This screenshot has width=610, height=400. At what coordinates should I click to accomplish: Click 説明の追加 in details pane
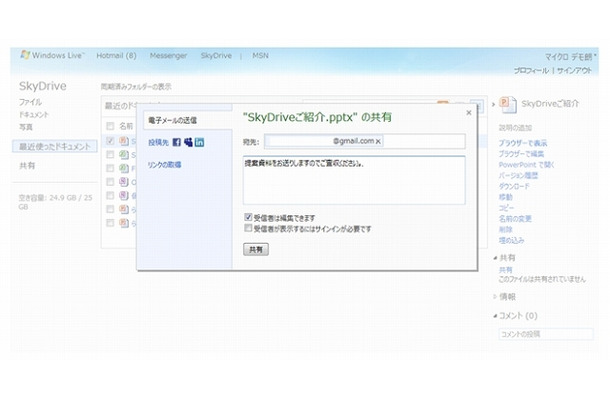click(515, 128)
